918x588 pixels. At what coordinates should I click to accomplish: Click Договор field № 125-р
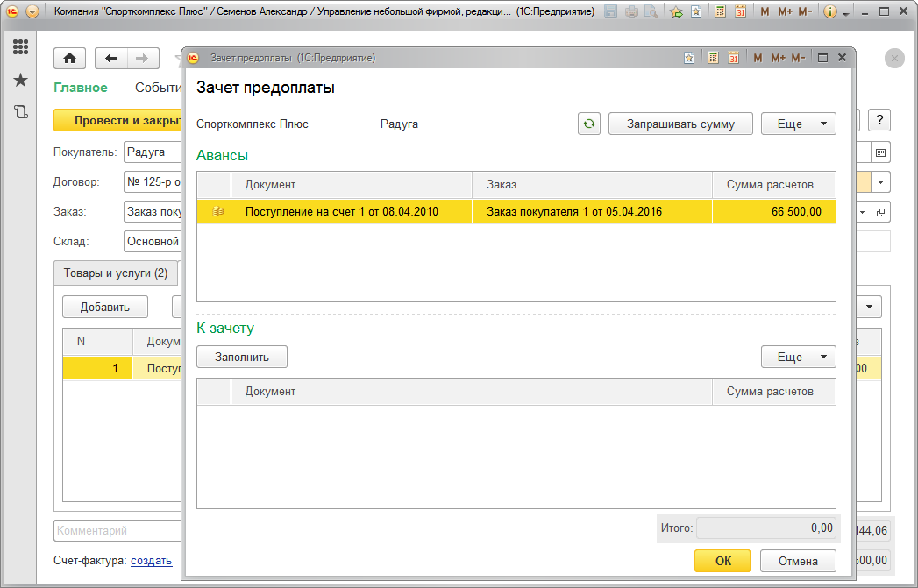pos(153,182)
